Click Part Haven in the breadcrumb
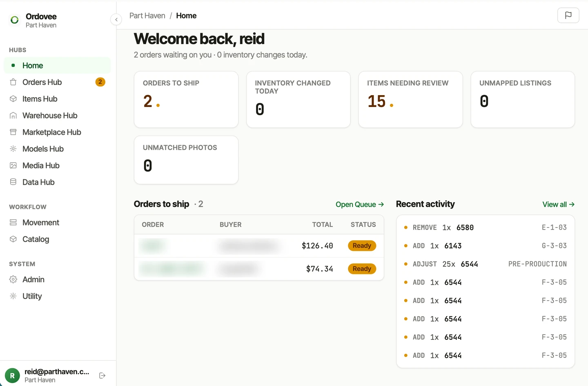The height and width of the screenshot is (386, 588). [147, 16]
